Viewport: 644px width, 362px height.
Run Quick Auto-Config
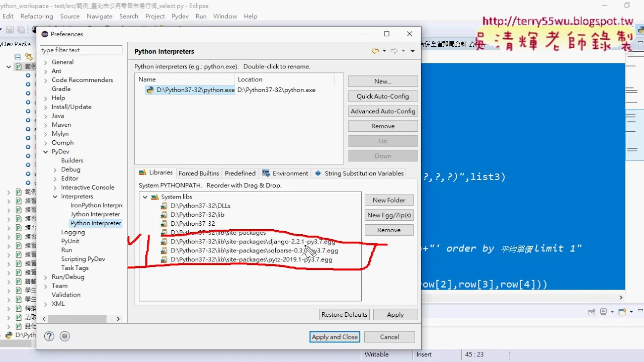tap(383, 96)
